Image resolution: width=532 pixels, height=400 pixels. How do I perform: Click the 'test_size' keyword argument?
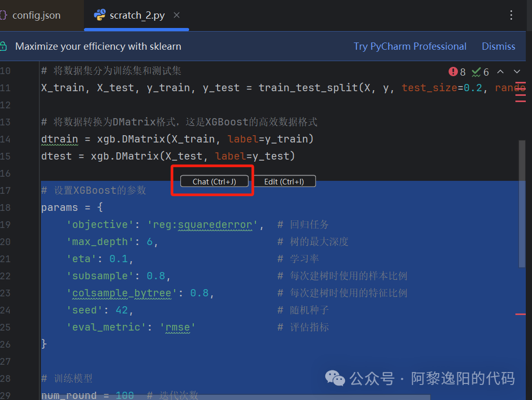tap(429, 88)
